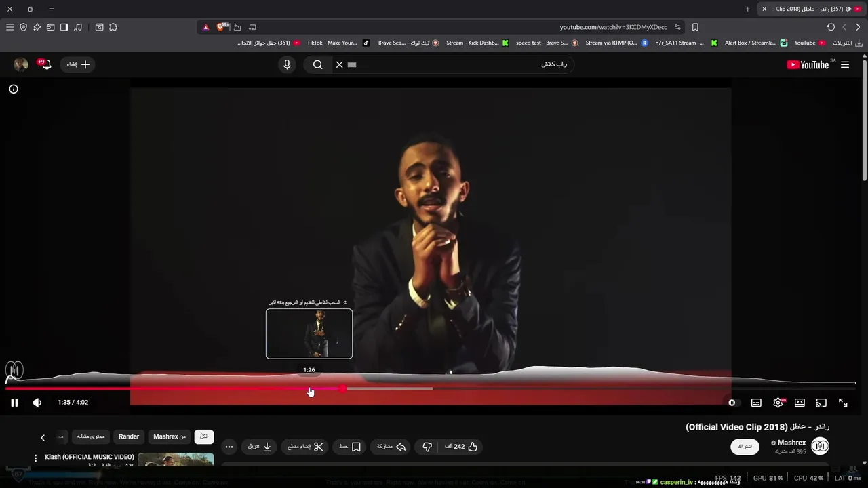Open Mashrex channel name link
This screenshot has width=868, height=488.
click(791, 443)
